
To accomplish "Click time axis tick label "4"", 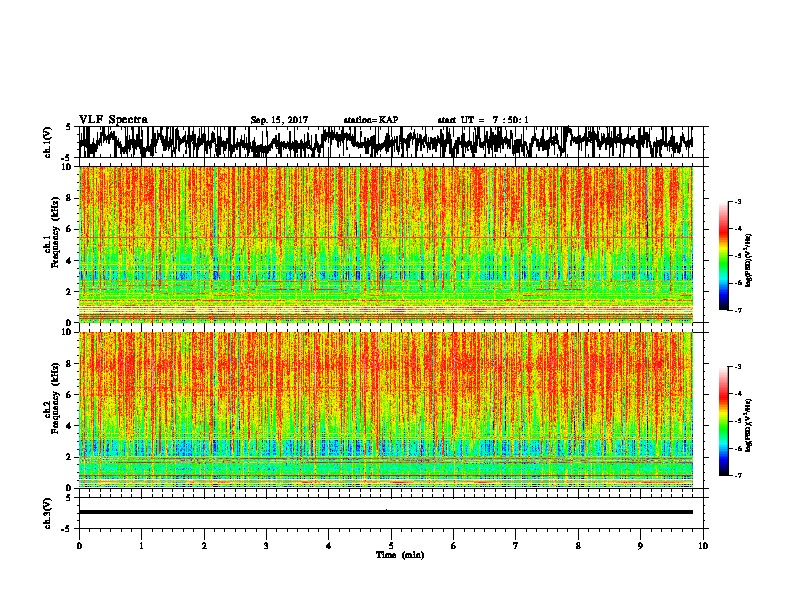I will (x=329, y=546).
